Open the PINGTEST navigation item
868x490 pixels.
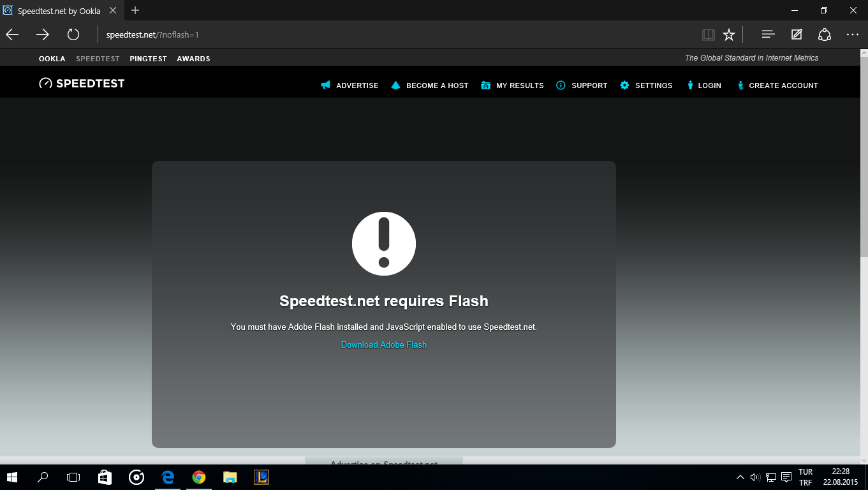pos(148,59)
